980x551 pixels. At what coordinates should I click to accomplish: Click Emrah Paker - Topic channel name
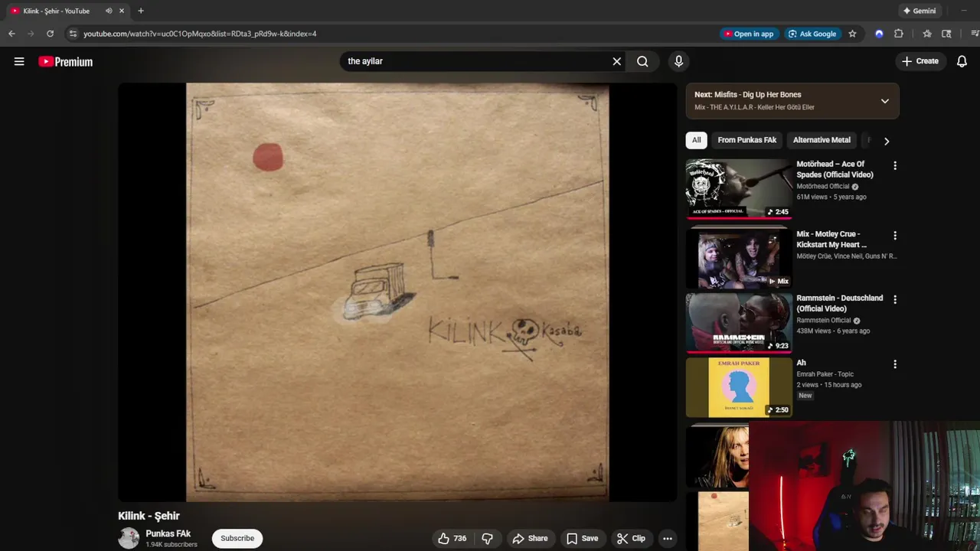pos(825,374)
